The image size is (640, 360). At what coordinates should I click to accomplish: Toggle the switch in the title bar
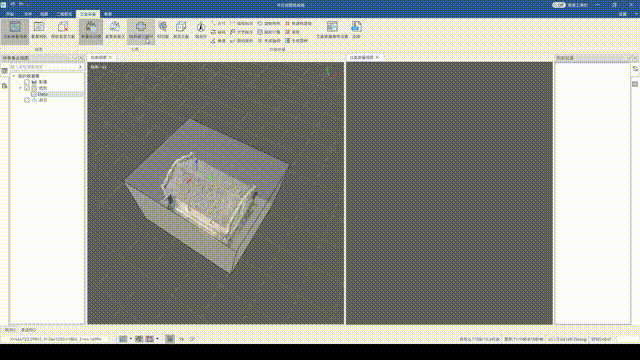click(x=559, y=5)
